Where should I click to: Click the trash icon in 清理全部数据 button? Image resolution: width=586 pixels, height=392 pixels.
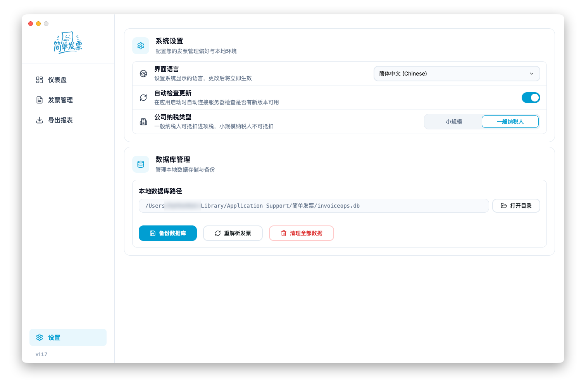(x=284, y=233)
